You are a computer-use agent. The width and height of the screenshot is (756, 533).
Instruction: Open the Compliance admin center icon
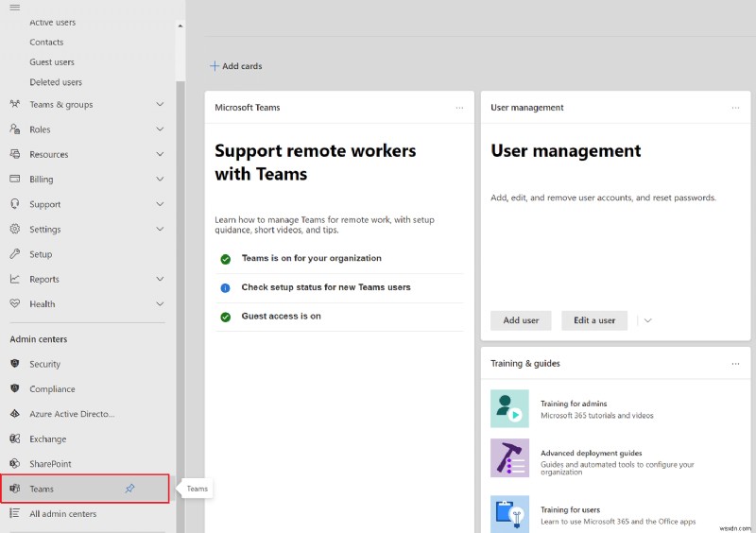[x=14, y=388]
